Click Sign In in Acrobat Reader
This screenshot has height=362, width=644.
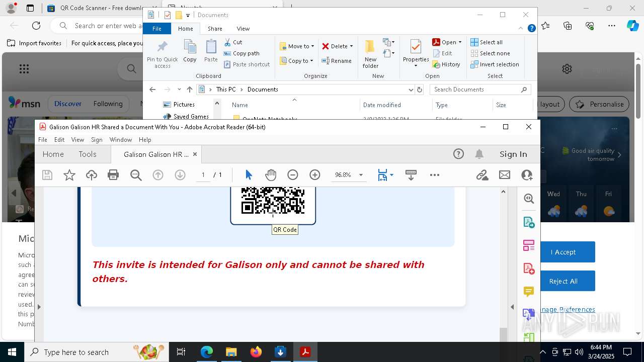[x=513, y=154]
